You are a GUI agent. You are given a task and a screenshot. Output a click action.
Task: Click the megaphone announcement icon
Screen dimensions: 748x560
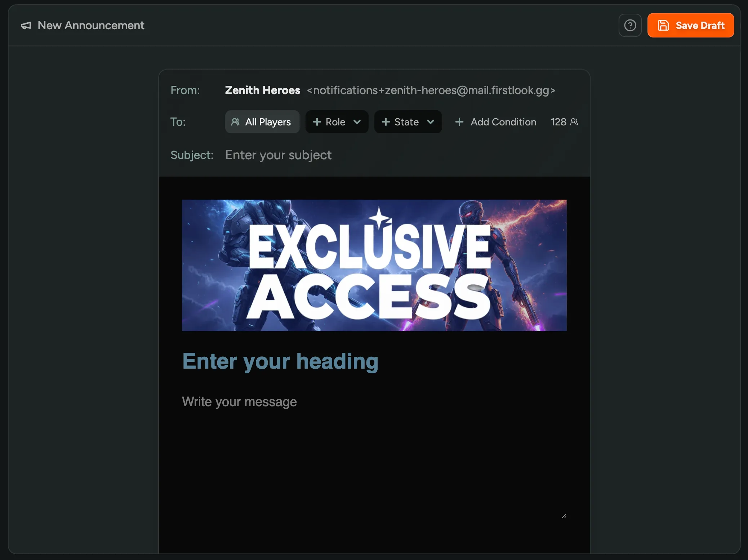[x=26, y=25]
